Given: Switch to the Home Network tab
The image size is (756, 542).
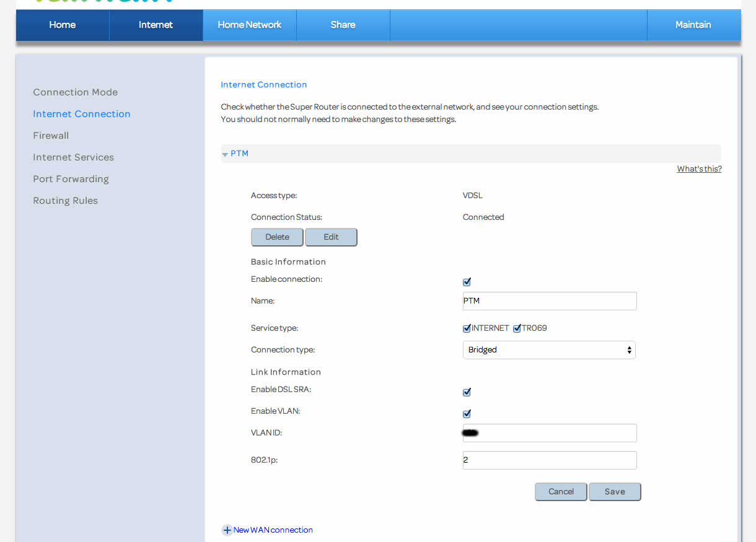Looking at the screenshot, I should 250,25.
